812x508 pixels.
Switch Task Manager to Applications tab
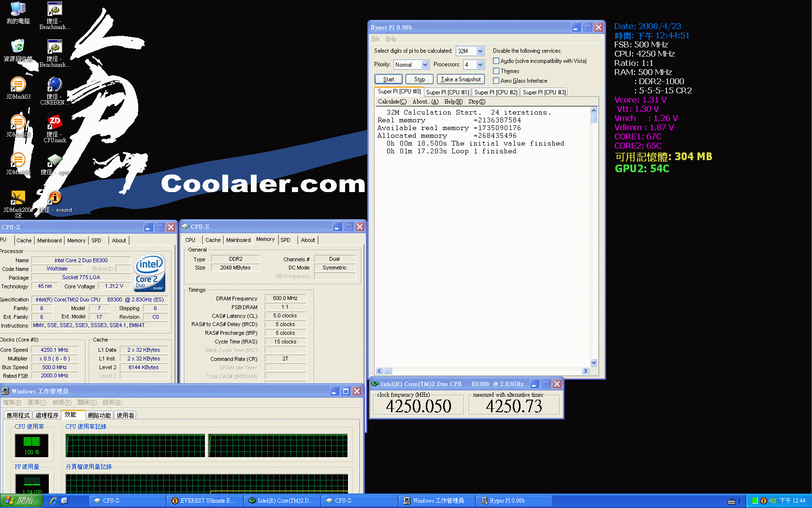click(18, 416)
